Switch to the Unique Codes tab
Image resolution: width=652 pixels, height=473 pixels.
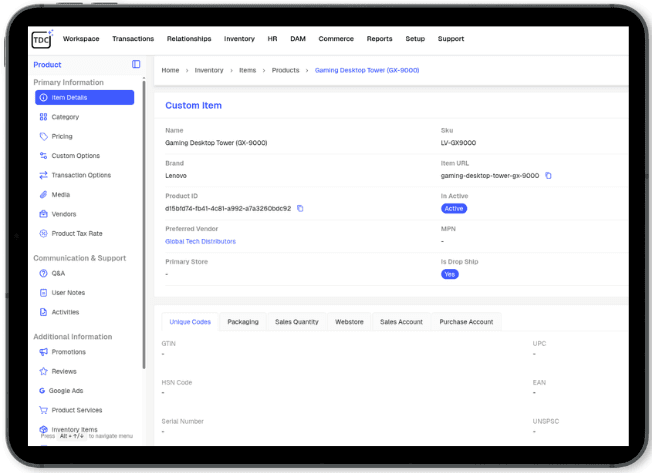(x=190, y=322)
